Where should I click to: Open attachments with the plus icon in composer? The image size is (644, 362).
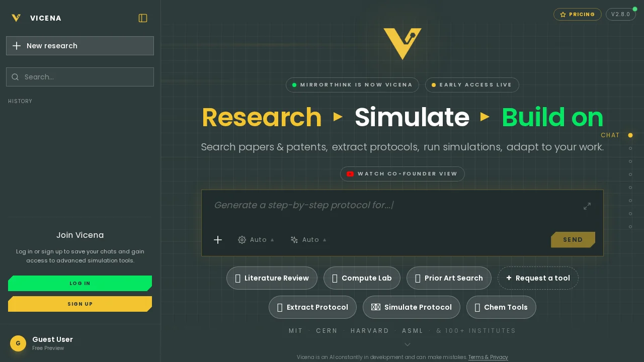(x=218, y=240)
